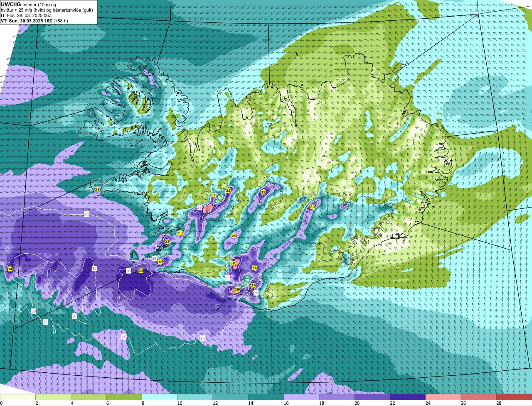This screenshot has height=406, width=532.
Task: Click the legend scale label 10
Action: point(180,403)
